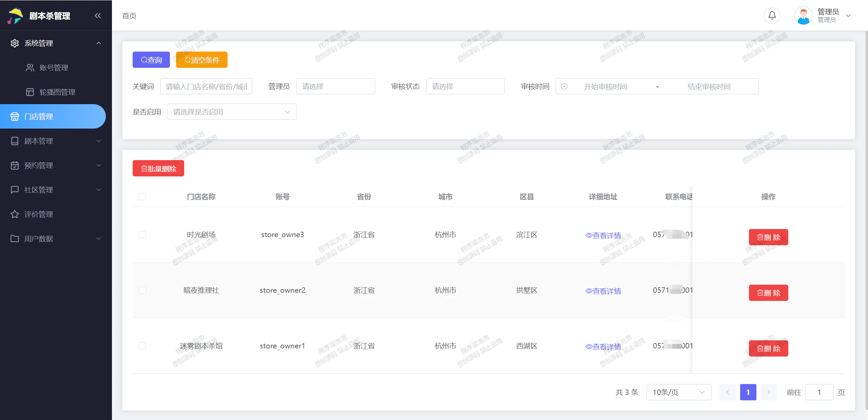Check the row for 暗夜推理社
Image resolution: width=868 pixels, height=420 pixels.
click(142, 290)
